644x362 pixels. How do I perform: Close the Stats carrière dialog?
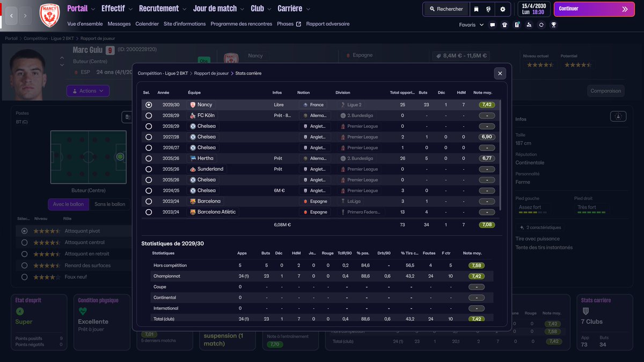pyautogui.click(x=500, y=73)
